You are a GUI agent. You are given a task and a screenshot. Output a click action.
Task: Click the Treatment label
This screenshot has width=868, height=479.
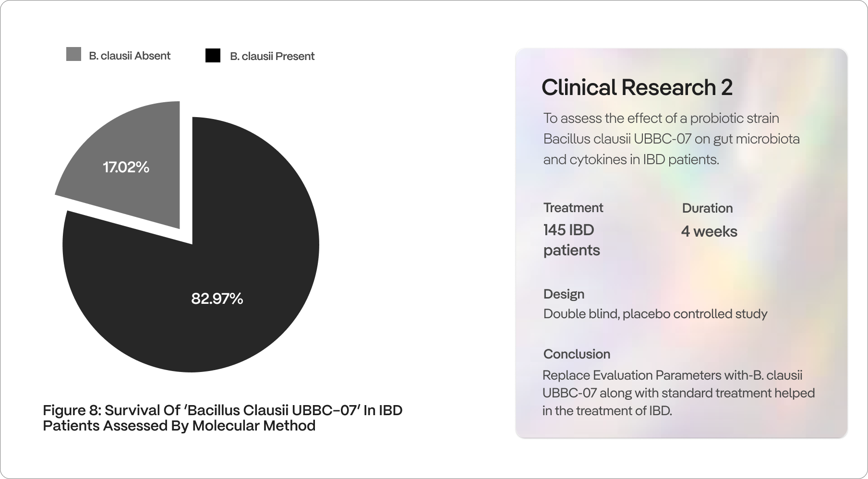click(573, 208)
